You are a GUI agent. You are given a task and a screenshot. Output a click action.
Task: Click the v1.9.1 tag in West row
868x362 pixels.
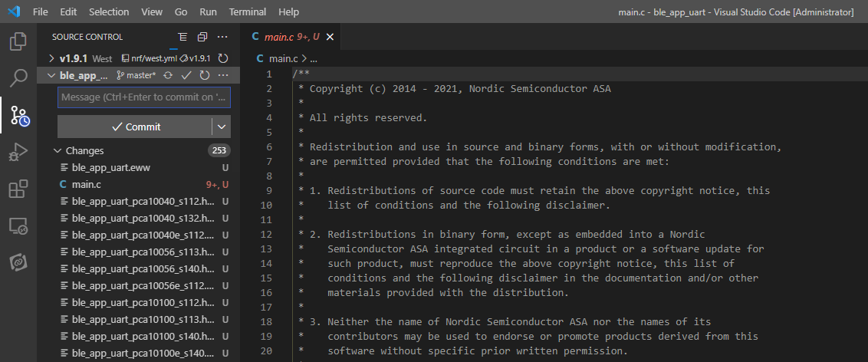pyautogui.click(x=196, y=58)
